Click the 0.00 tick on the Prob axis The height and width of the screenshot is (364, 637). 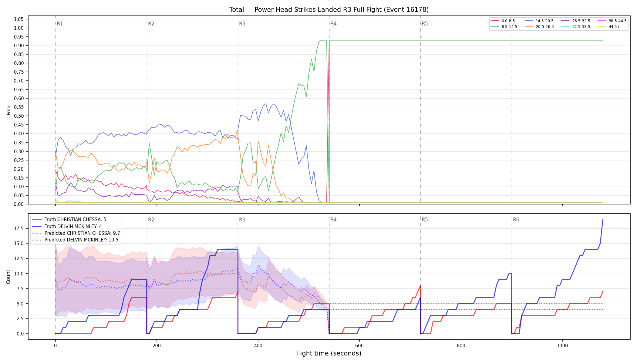(19, 204)
